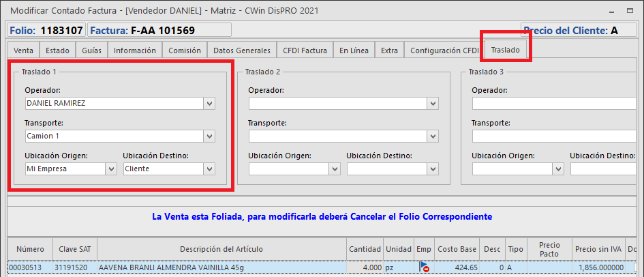Open Traslado 1 Ubicación Origen dropdown
This screenshot has width=644, height=277.
(x=111, y=169)
